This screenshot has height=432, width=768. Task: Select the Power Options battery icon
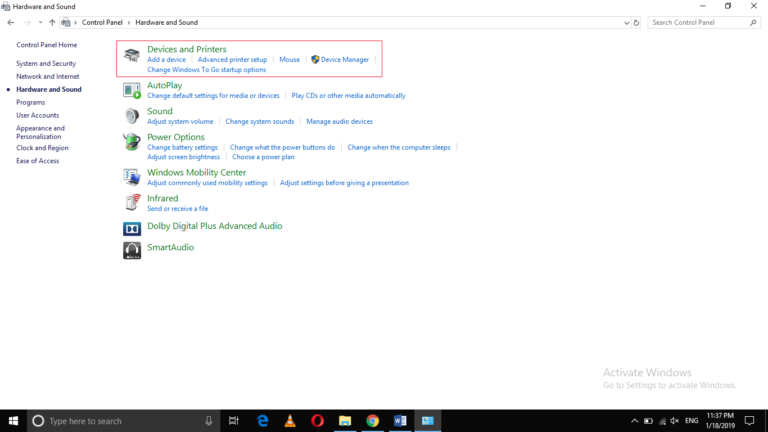(x=132, y=142)
